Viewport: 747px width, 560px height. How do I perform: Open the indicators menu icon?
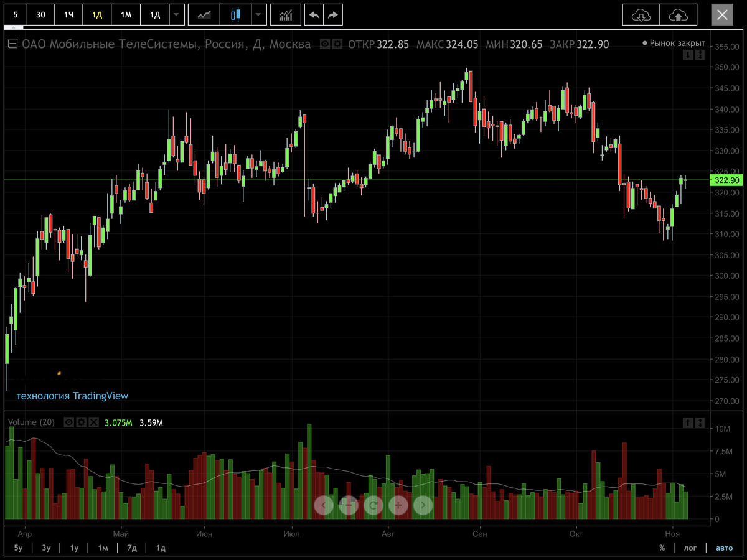coord(286,15)
